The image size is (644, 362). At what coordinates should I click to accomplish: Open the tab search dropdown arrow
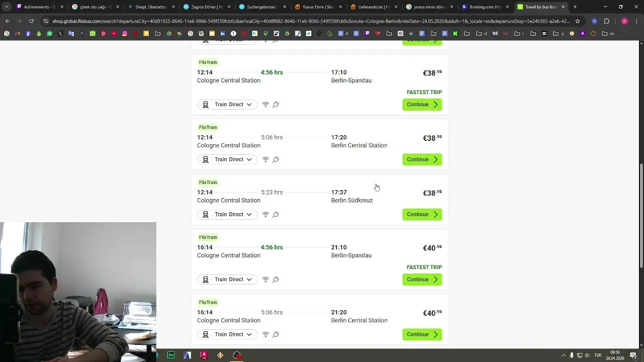[x=7, y=7]
